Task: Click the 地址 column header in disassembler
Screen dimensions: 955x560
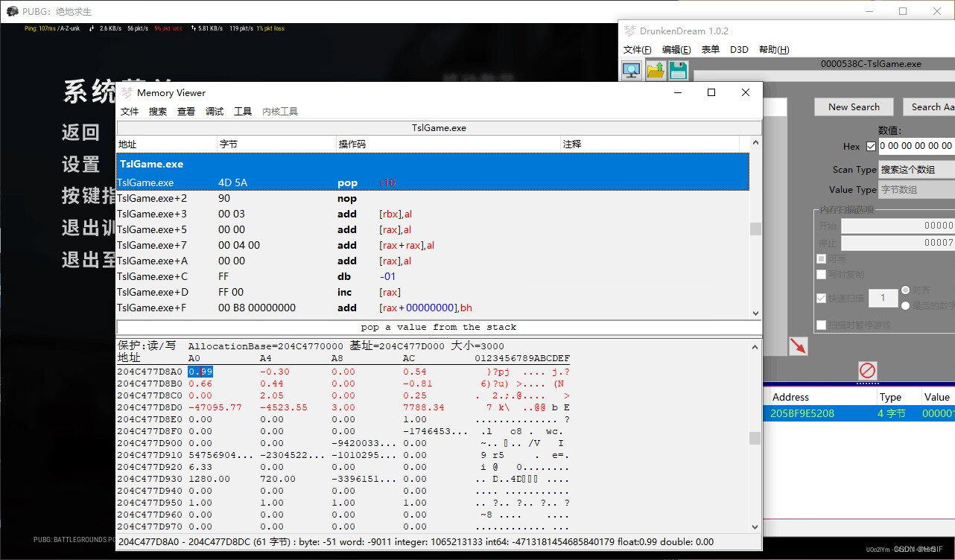Action: pos(167,144)
